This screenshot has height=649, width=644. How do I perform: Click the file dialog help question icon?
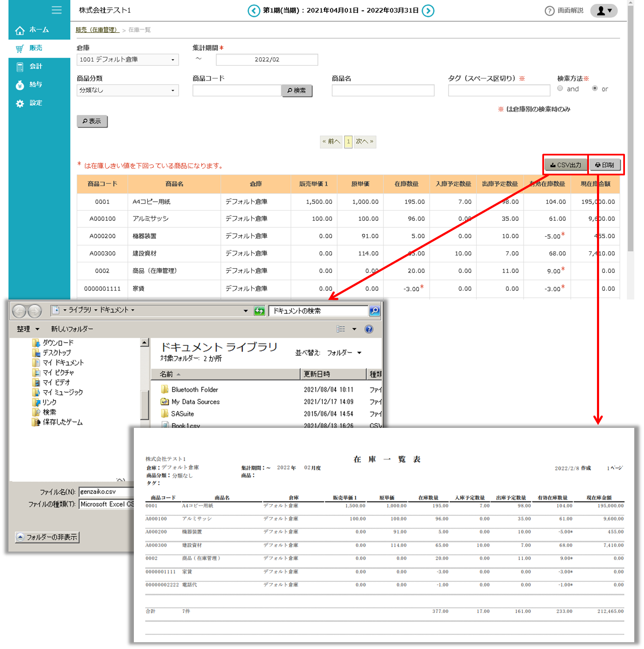(x=369, y=329)
